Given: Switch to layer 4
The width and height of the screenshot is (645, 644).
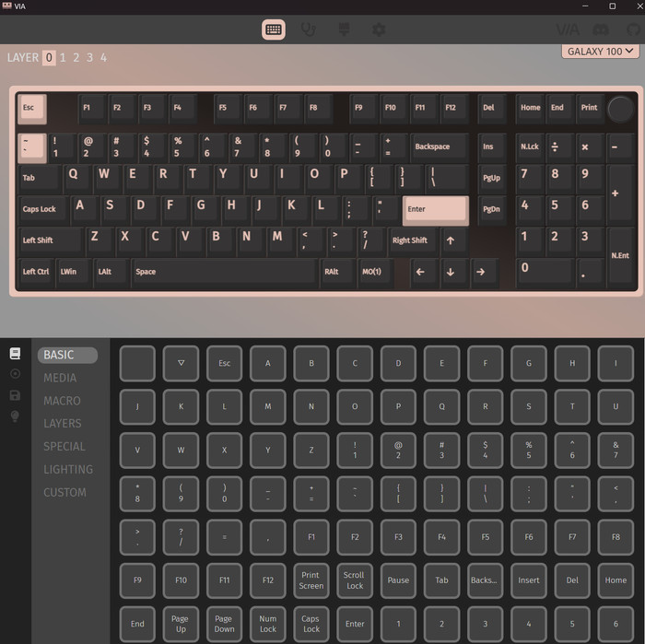Looking at the screenshot, I should pyautogui.click(x=103, y=57).
